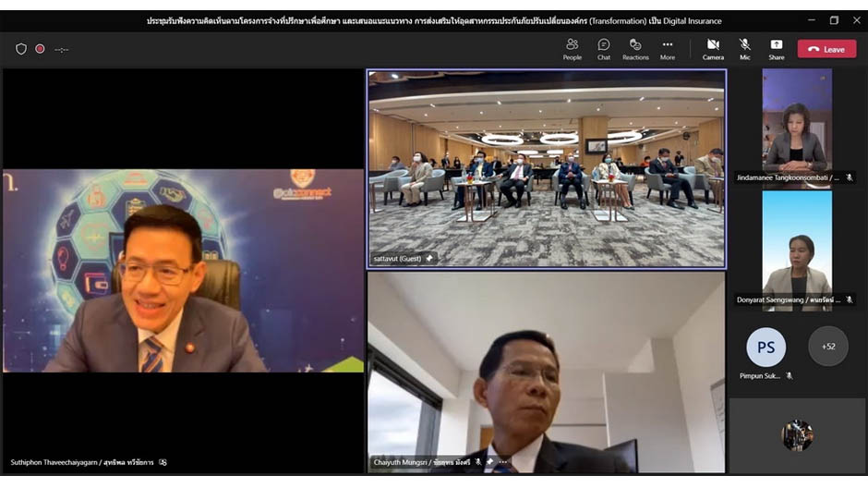Click Suthiphon Thaveechaiyagarn name label
This screenshot has width=868, height=488.
(81, 462)
